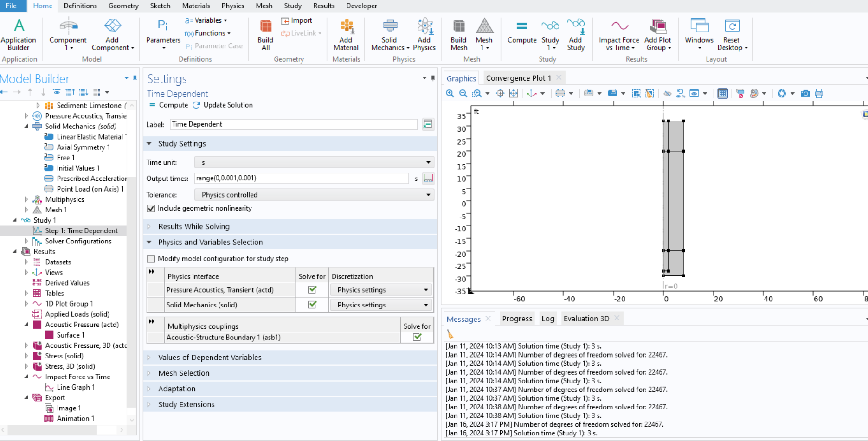
Task: Open the Time unit dropdown
Action: (x=314, y=162)
